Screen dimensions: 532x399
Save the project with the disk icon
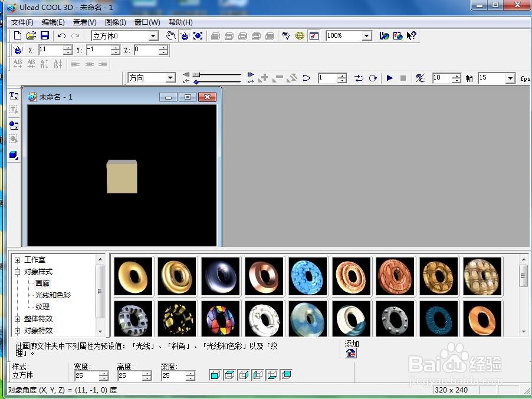tap(45, 35)
